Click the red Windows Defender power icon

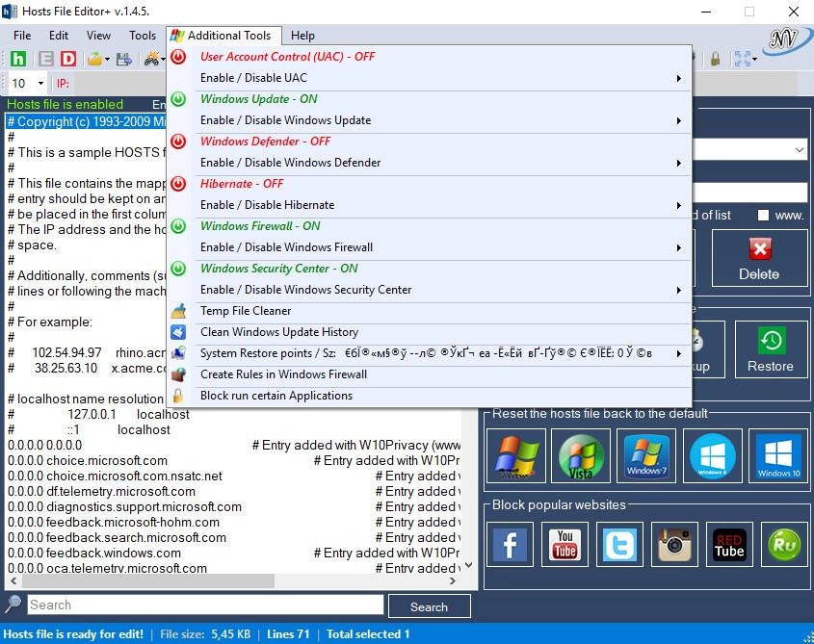(178, 142)
